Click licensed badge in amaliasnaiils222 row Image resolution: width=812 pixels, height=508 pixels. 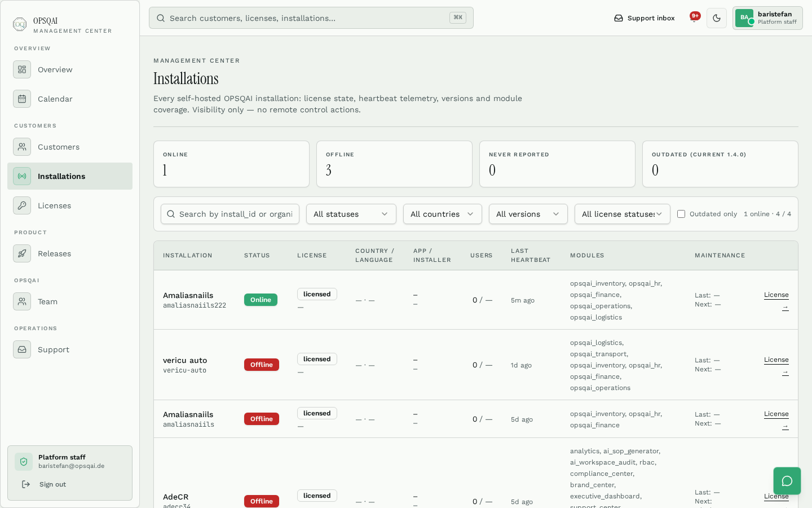pyautogui.click(x=317, y=294)
